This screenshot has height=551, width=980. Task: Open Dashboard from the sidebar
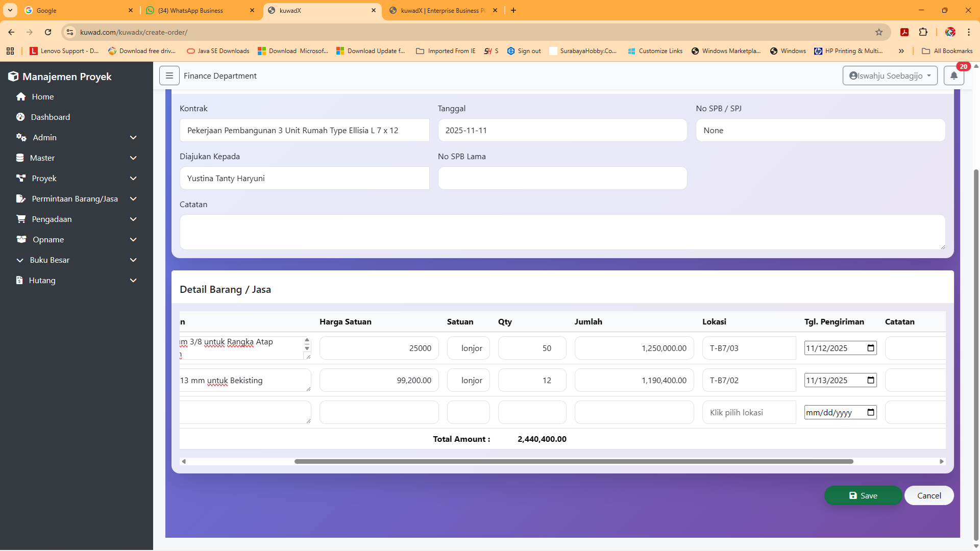coord(50,117)
